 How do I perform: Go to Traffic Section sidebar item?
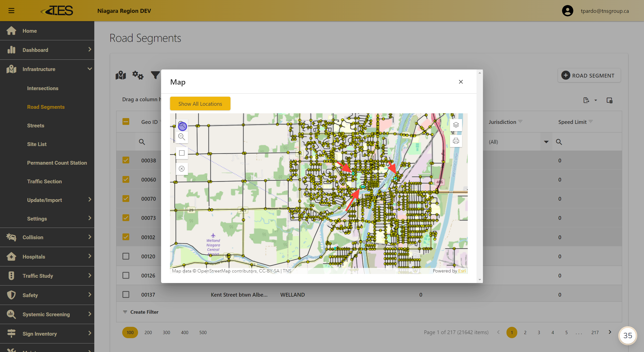click(44, 181)
